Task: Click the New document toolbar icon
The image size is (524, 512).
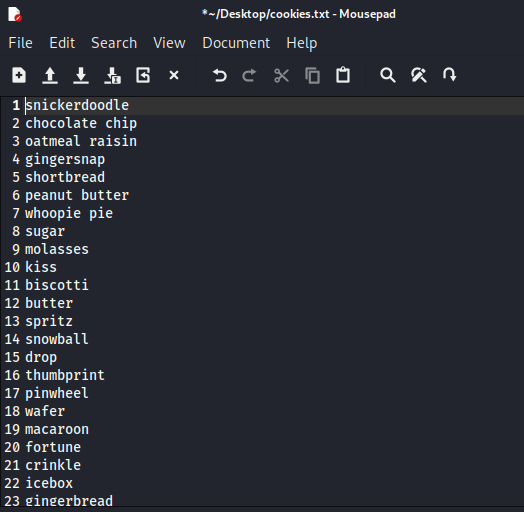Action: click(19, 75)
